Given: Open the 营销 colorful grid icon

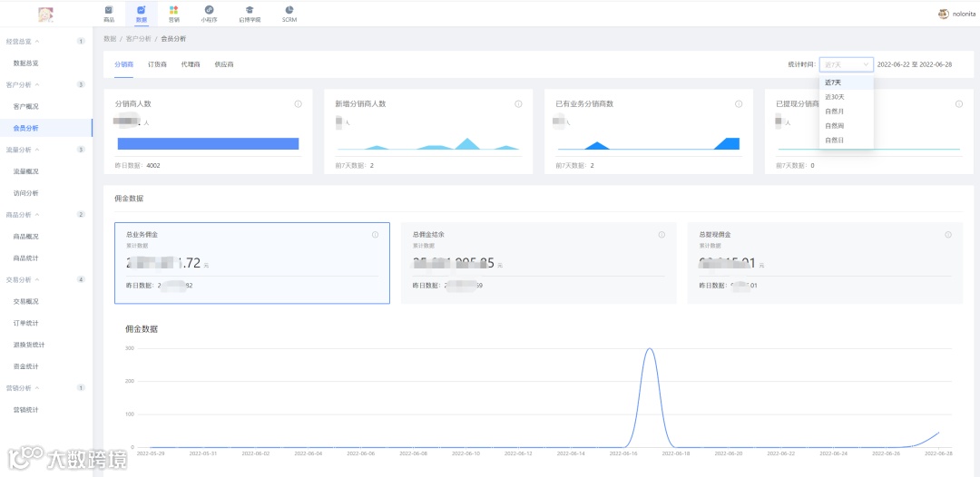Looking at the screenshot, I should click(173, 10).
